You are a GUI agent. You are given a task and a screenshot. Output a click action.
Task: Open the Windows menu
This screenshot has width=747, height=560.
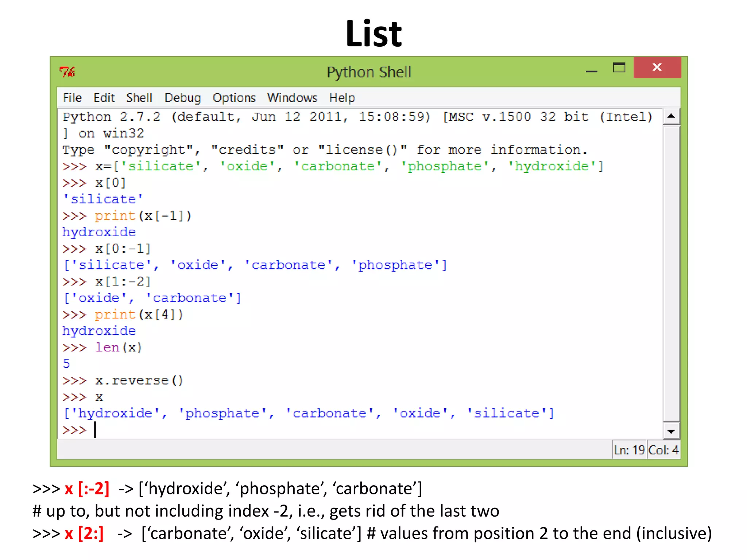(x=292, y=98)
